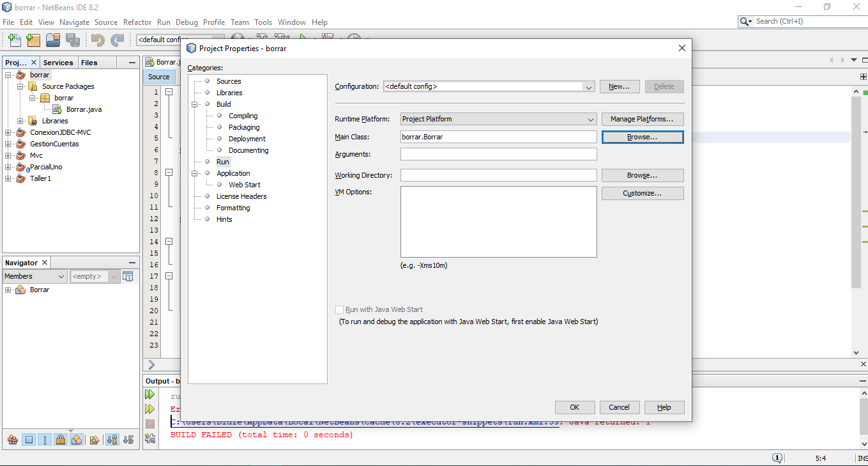
Task: Open the File menu
Action: [x=8, y=22]
